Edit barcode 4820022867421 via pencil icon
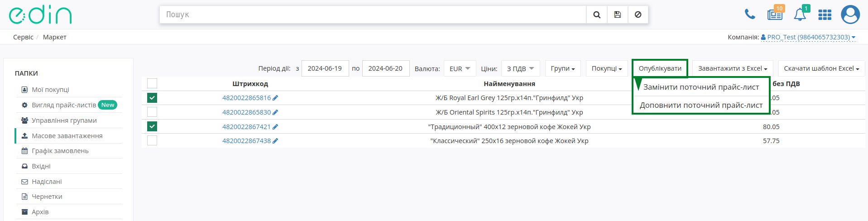The height and width of the screenshot is (221, 868). pos(275,127)
